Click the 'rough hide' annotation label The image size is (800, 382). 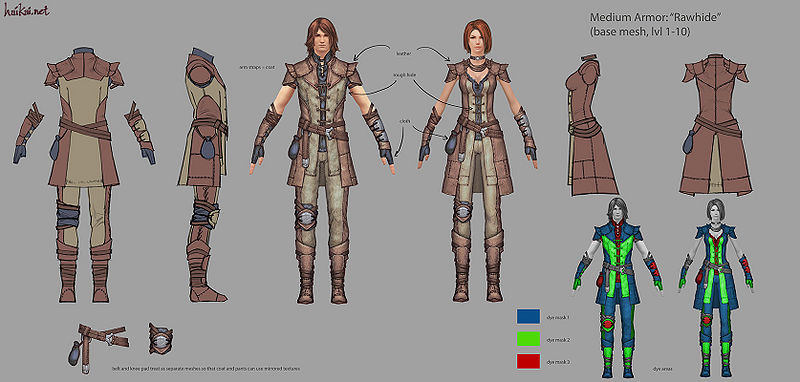[x=404, y=75]
